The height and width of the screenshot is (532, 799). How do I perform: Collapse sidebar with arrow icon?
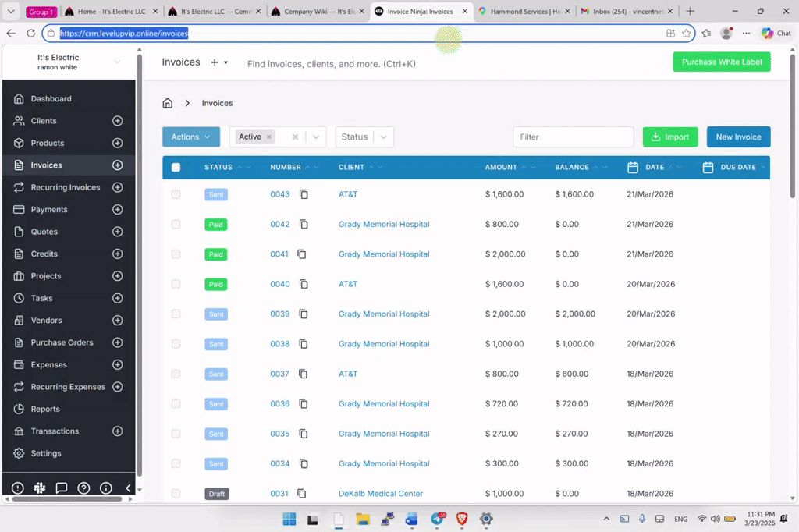(x=128, y=488)
